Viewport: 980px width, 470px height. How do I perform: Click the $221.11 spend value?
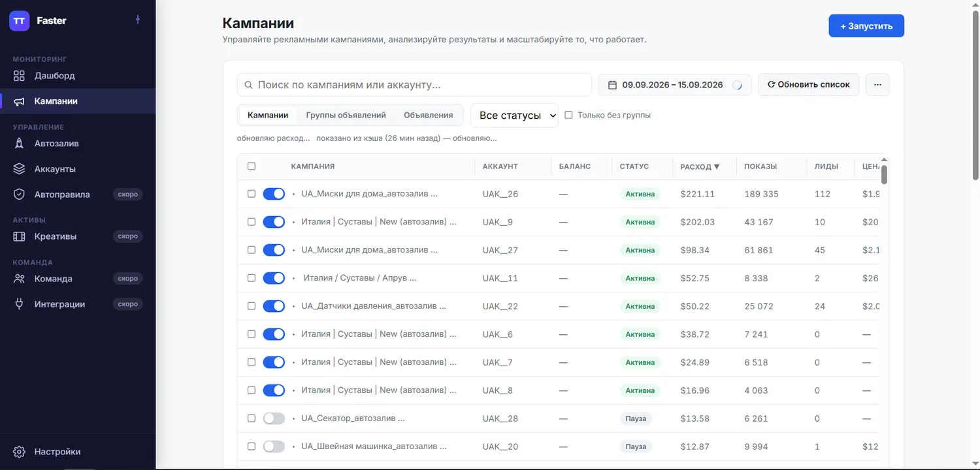pyautogui.click(x=698, y=194)
